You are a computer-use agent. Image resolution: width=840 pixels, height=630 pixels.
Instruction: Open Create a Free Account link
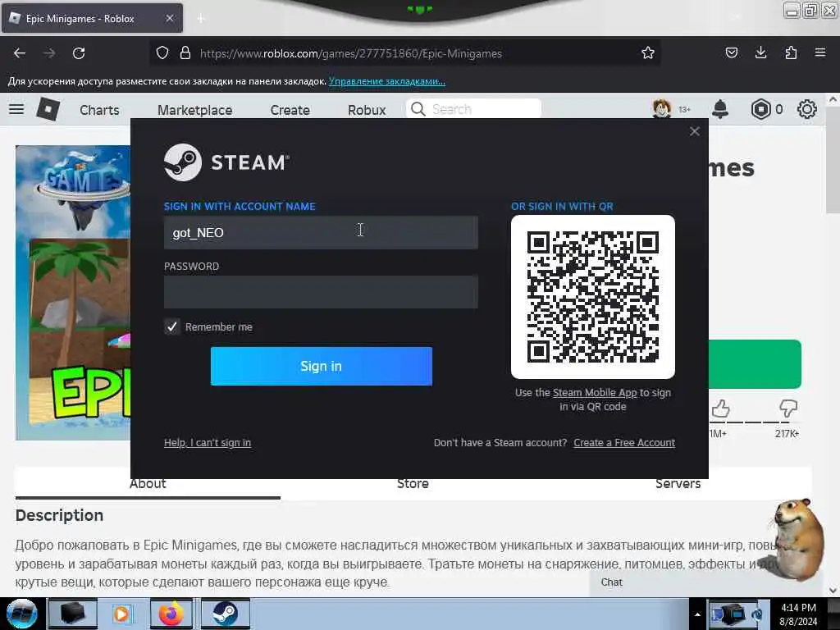coord(624,442)
